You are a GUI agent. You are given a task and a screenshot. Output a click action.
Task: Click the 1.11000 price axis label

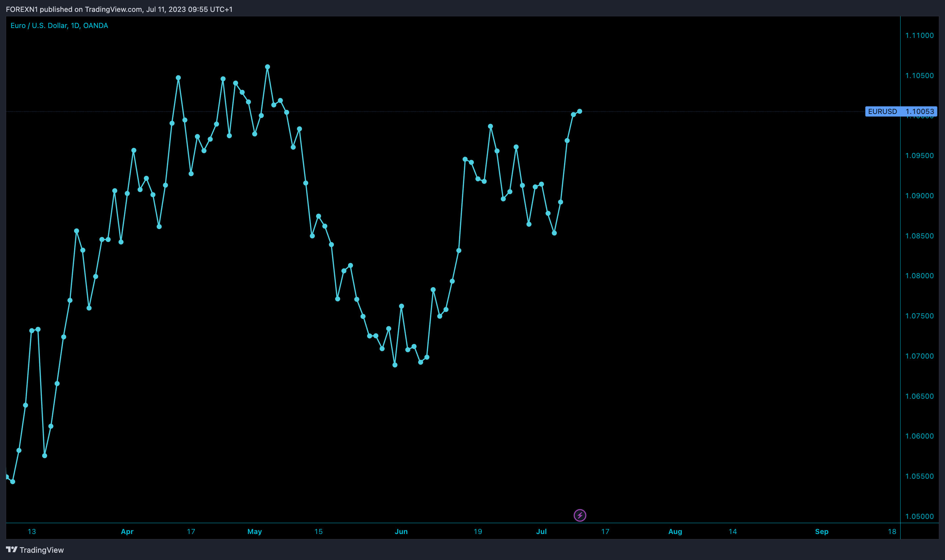pos(919,36)
